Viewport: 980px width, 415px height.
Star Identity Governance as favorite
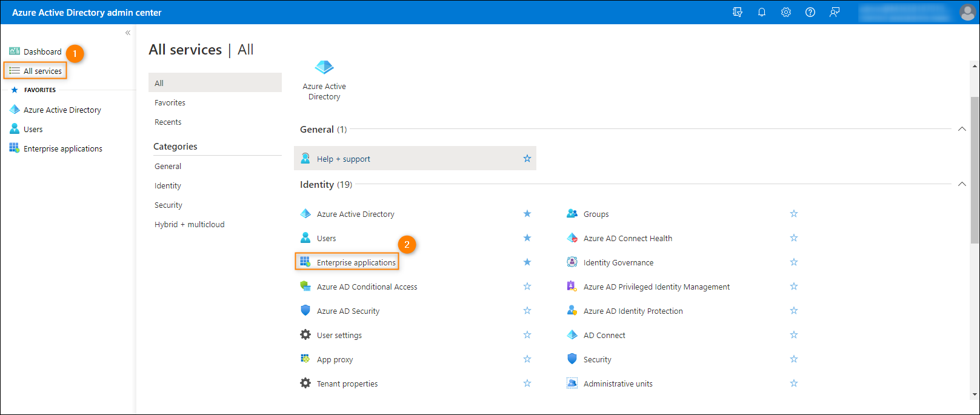click(794, 262)
